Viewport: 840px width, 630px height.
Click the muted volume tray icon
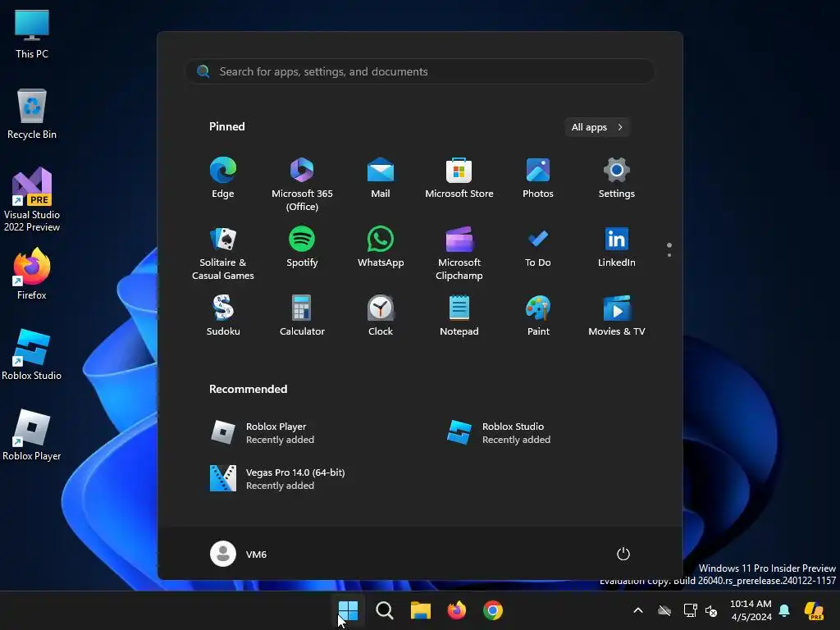[x=711, y=610]
